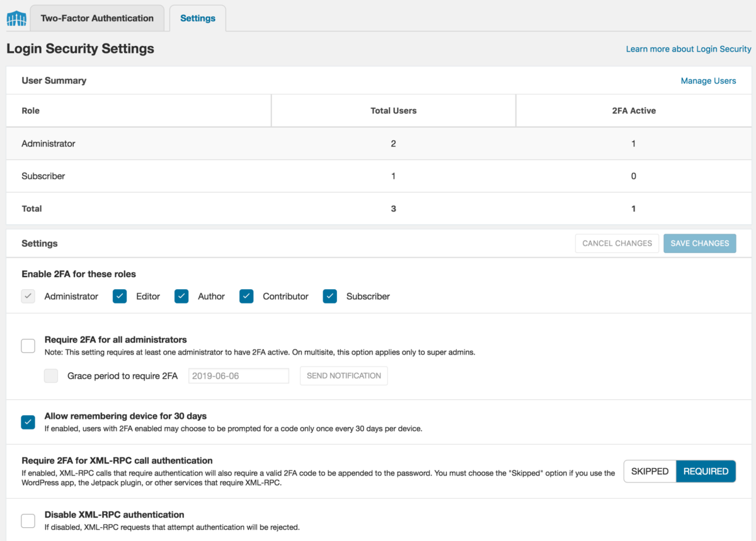Click the grace period date field
Image resolution: width=756 pixels, height=541 pixels.
pyautogui.click(x=238, y=375)
